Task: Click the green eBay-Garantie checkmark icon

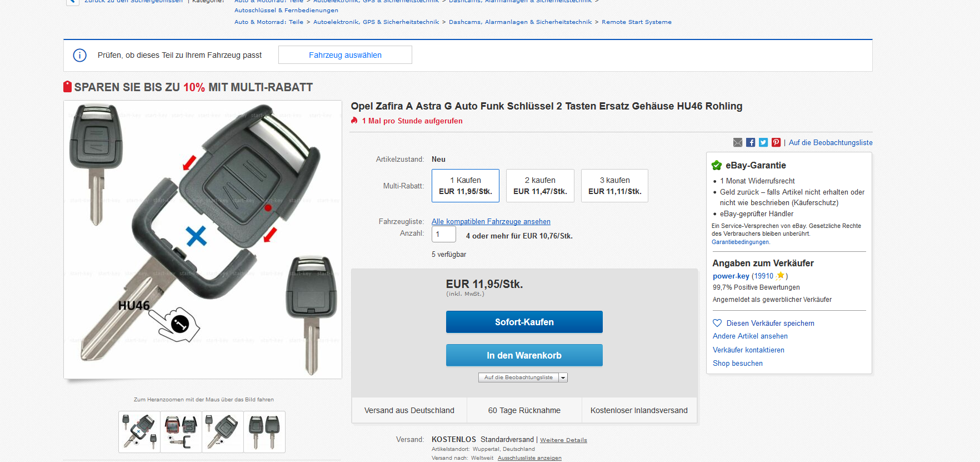Action: click(717, 165)
